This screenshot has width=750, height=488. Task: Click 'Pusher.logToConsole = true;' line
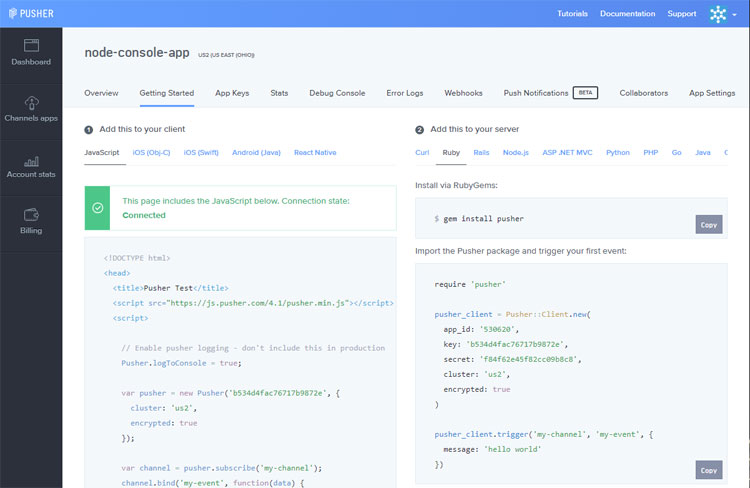(x=181, y=363)
